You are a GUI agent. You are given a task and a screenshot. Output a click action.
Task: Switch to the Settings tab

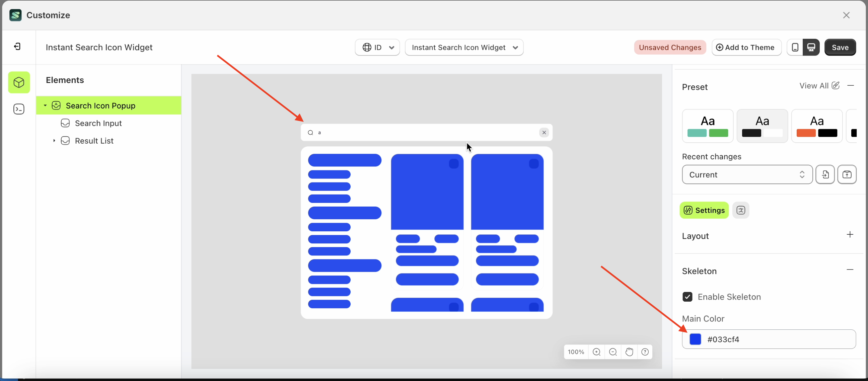coord(704,210)
